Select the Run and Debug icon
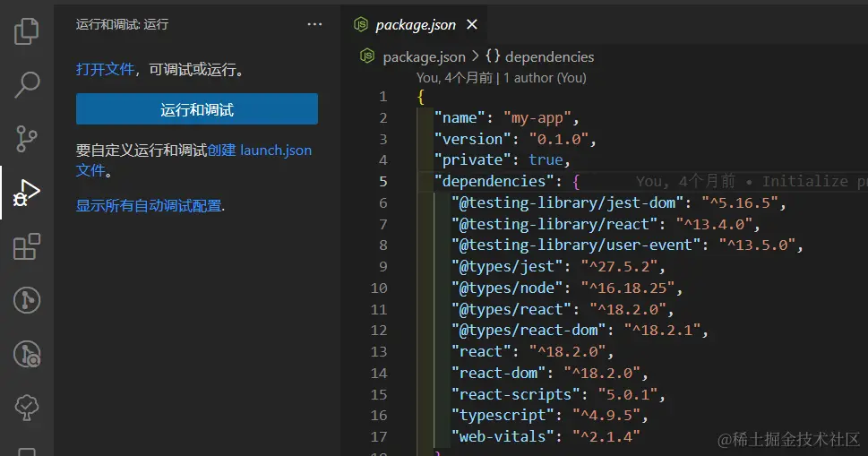The width and height of the screenshot is (868, 456). (x=27, y=192)
